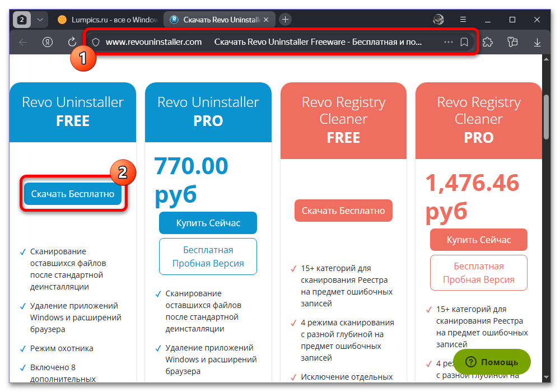Click the Режим охотника feature text
Image resolution: width=560 pixels, height=392 pixels.
click(x=62, y=348)
